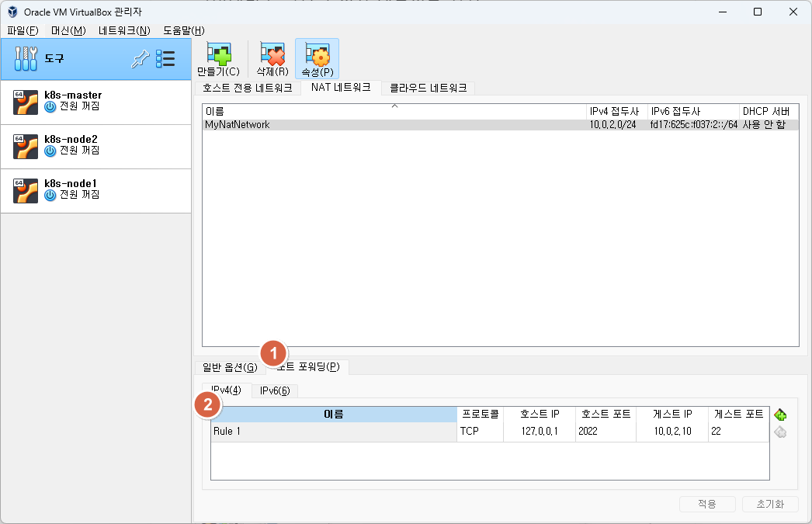
Task: Select the Rule 1 name cell
Action: [x=334, y=432]
